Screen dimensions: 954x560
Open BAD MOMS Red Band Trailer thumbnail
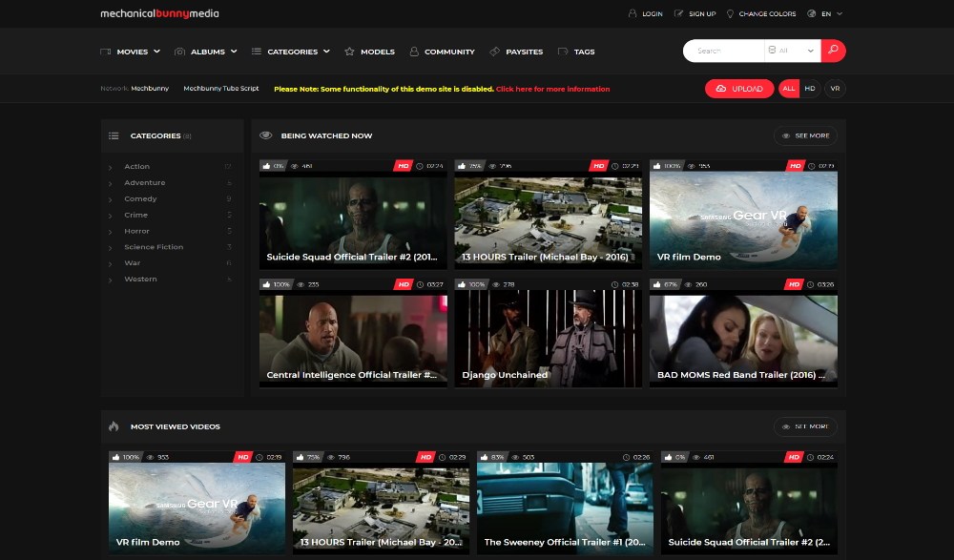click(743, 339)
